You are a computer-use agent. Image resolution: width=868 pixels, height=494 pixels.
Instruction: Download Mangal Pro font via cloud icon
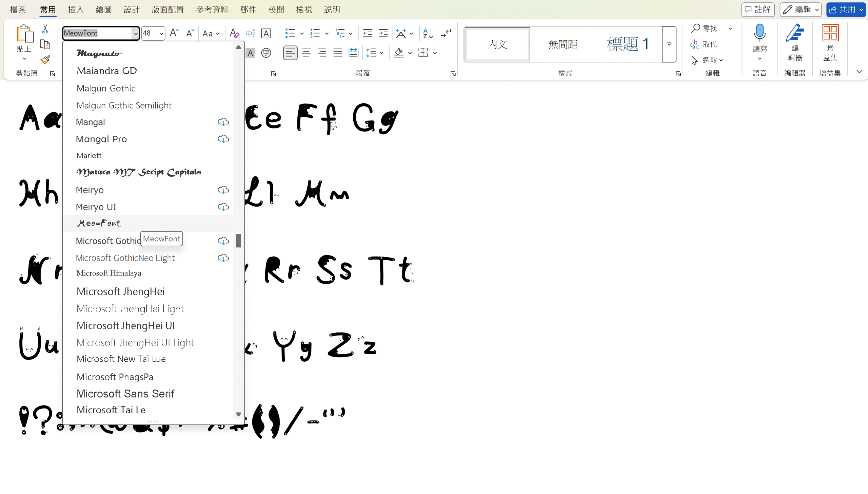coord(223,139)
